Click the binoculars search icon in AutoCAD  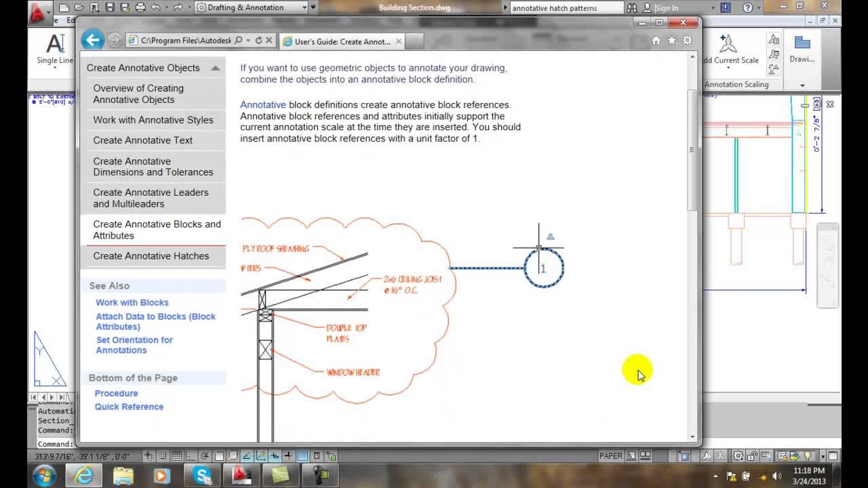632,8
